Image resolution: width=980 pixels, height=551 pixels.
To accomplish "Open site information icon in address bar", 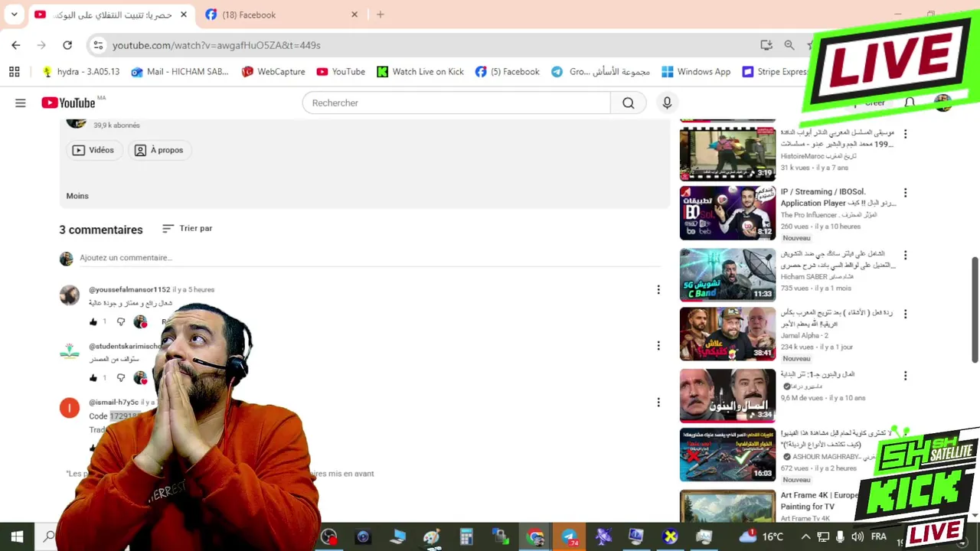I will point(98,45).
